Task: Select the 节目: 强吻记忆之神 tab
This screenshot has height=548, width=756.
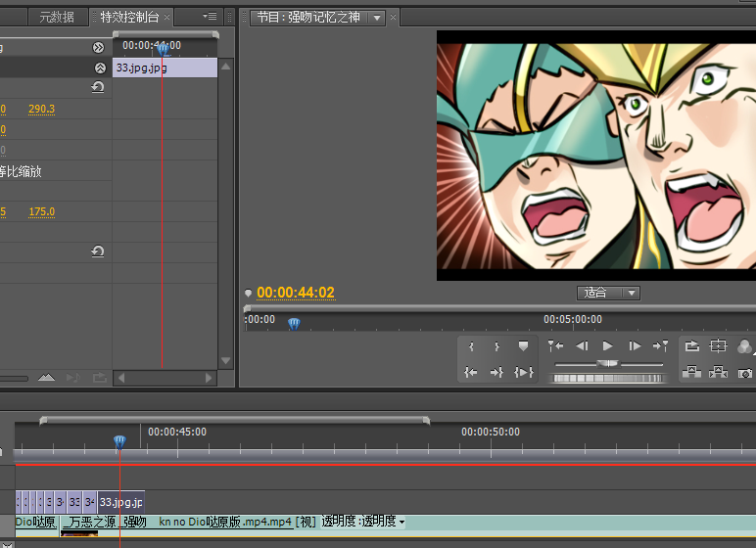Action: [x=308, y=18]
